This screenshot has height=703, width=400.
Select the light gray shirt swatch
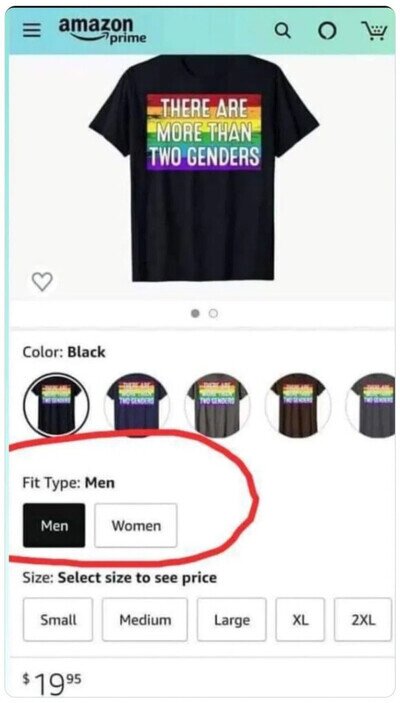tap(217, 405)
